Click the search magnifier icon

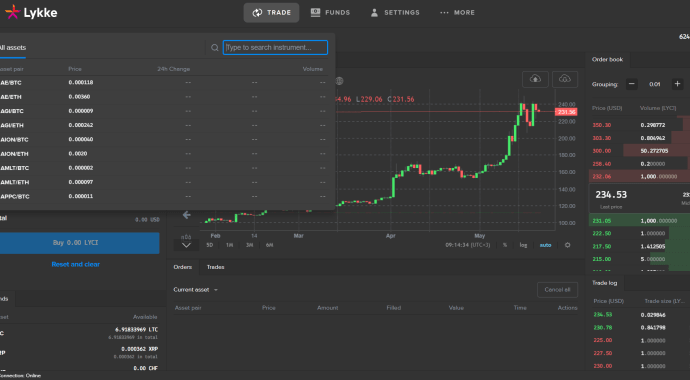[214, 48]
